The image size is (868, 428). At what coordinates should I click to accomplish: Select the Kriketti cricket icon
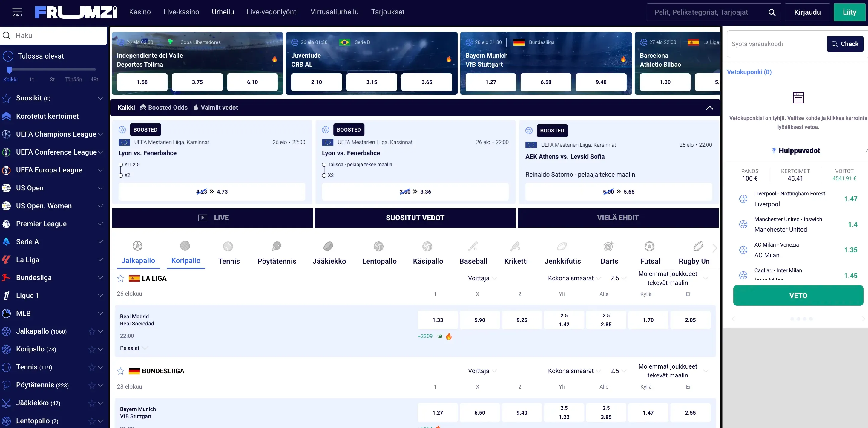[515, 246]
